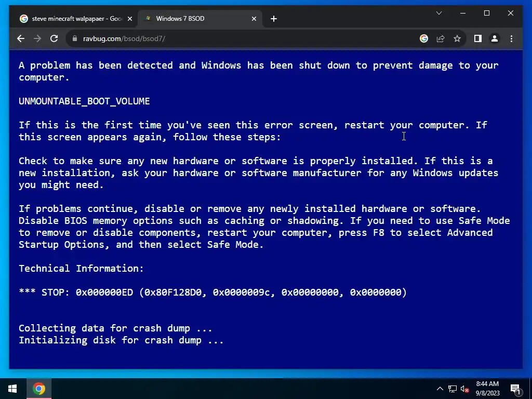Click the "Technical Information:" line

coord(81,269)
